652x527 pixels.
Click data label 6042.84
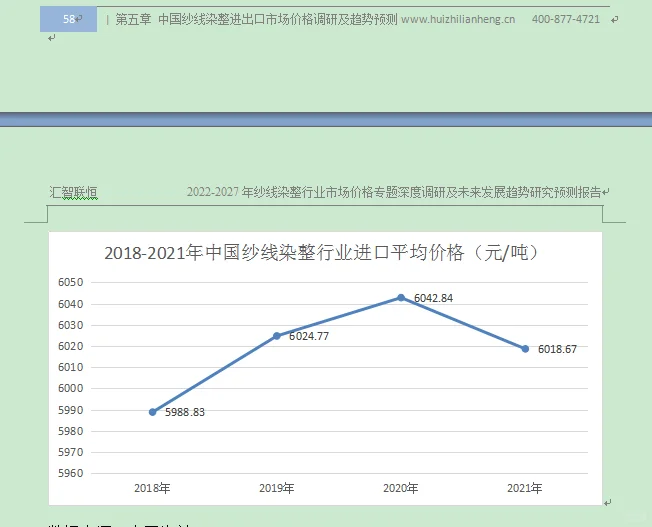(x=433, y=298)
